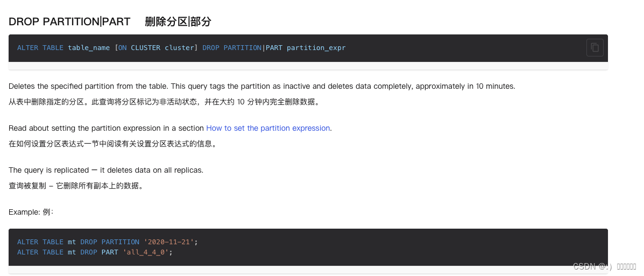
Task: Click the paragraph starting 'Deletes the specified partition'
Action: click(x=262, y=87)
